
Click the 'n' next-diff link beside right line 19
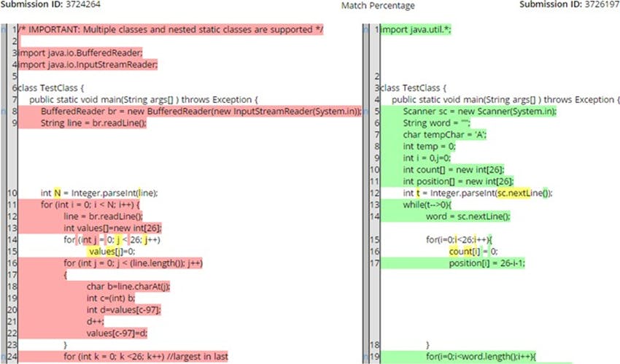point(366,357)
